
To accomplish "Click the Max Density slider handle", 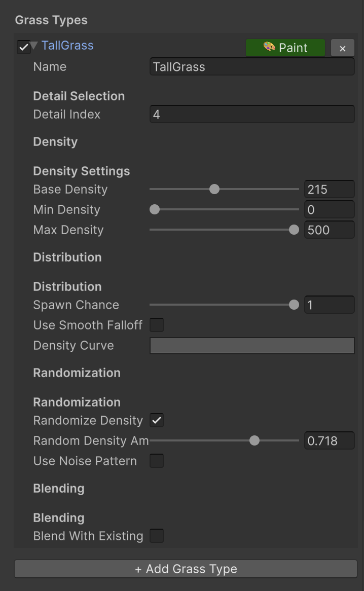I will 294,230.
